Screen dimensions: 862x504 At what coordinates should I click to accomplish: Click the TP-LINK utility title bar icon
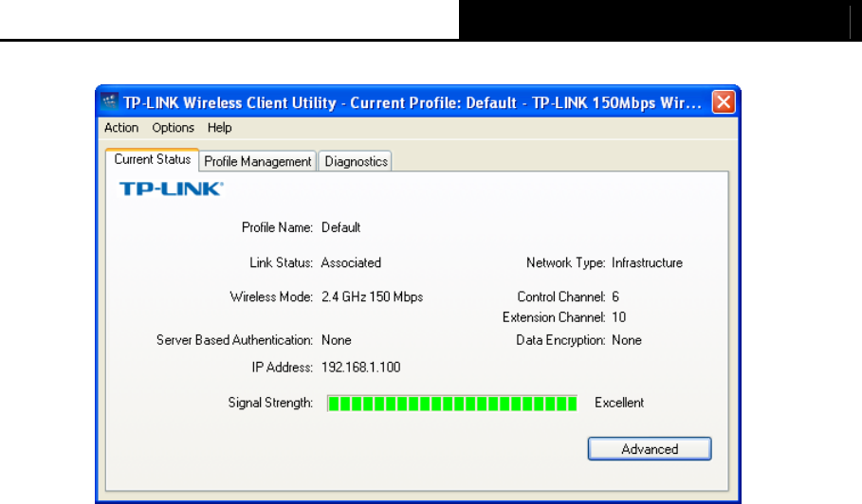click(x=109, y=102)
